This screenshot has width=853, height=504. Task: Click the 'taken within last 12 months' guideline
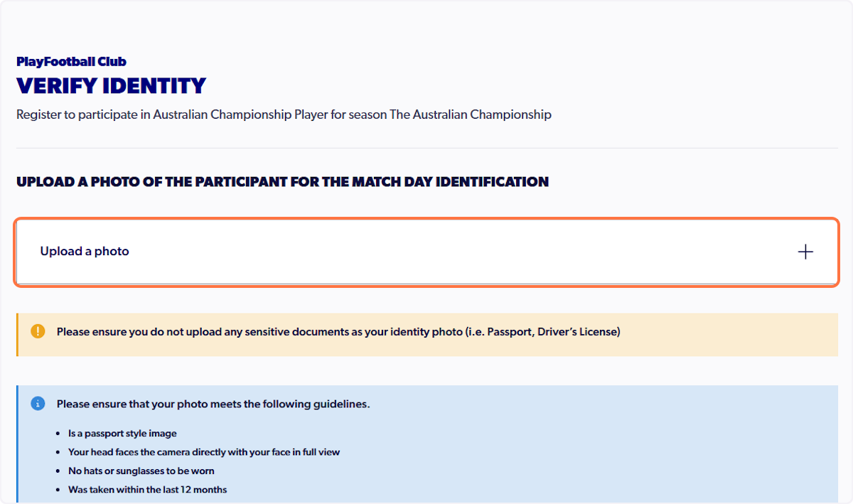point(147,490)
